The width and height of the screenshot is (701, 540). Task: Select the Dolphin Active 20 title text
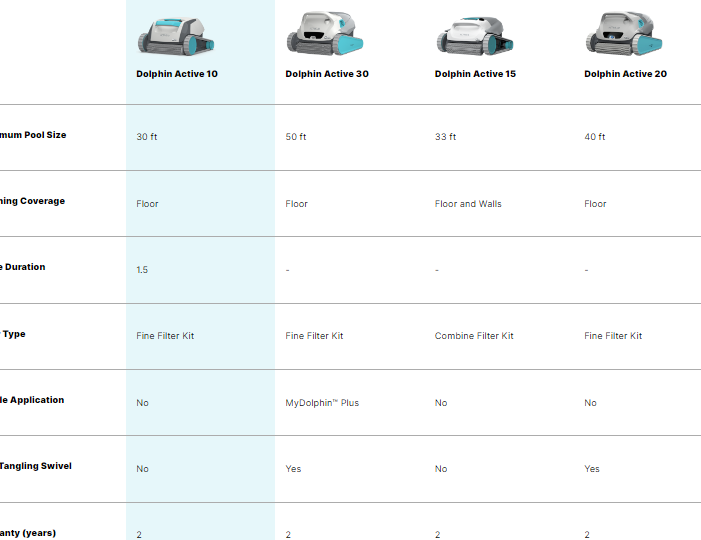point(625,74)
